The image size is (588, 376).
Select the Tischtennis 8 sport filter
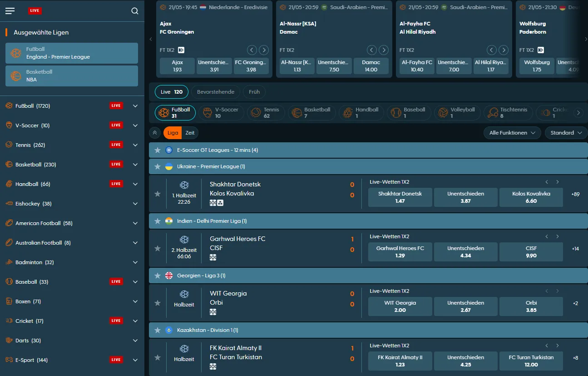point(508,113)
